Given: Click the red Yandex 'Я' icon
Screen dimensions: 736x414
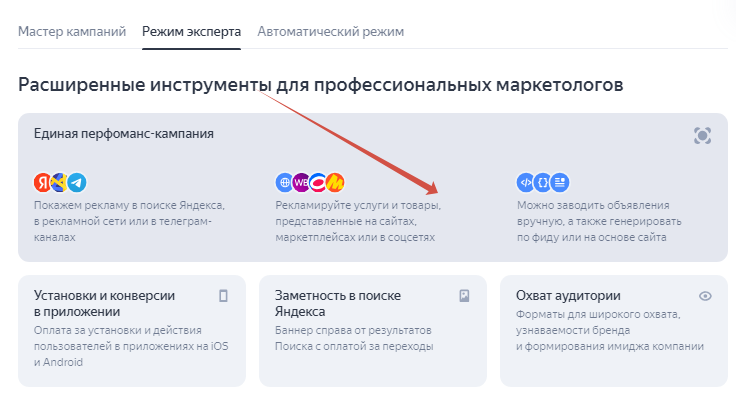Looking at the screenshot, I should (x=42, y=182).
